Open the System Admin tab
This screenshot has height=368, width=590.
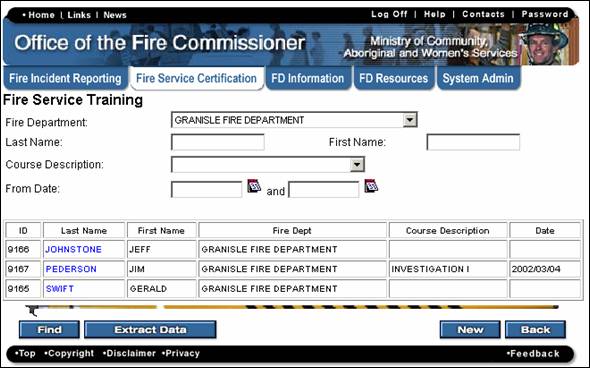pos(478,78)
